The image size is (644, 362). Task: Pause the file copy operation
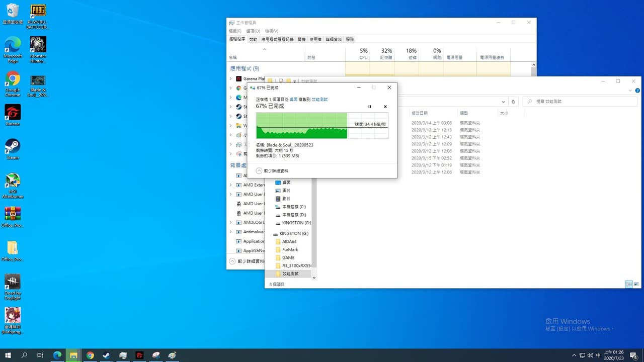[370, 107]
